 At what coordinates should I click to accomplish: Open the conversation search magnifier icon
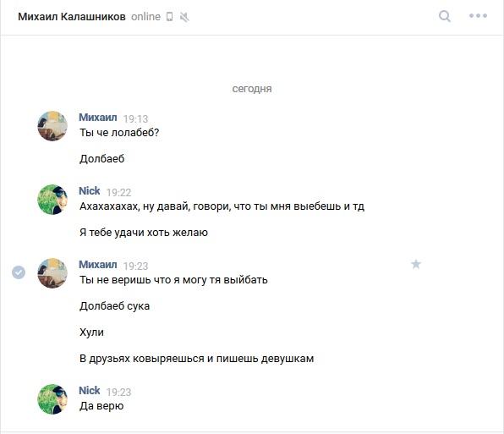pos(445,16)
